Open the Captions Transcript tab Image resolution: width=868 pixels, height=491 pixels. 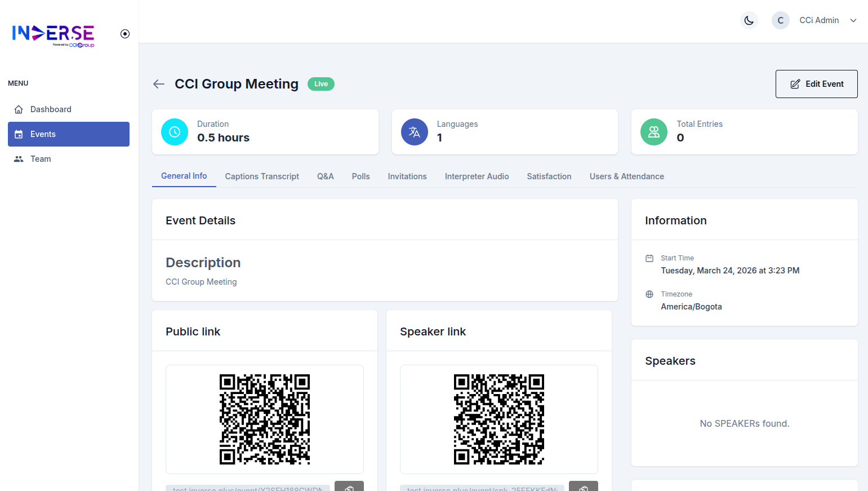(262, 176)
